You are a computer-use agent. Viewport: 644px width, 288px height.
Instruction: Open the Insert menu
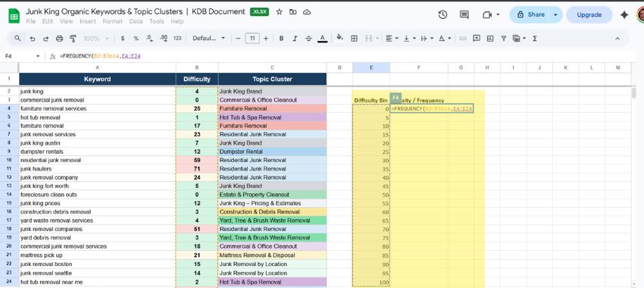pyautogui.click(x=87, y=21)
